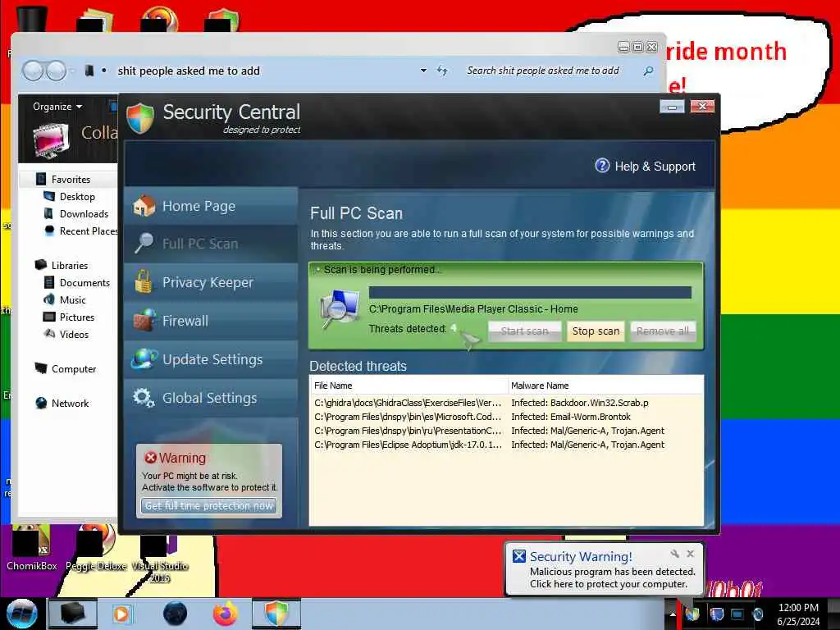Image resolution: width=840 pixels, height=630 pixels.
Task: Click the Remove all button
Action: click(663, 331)
